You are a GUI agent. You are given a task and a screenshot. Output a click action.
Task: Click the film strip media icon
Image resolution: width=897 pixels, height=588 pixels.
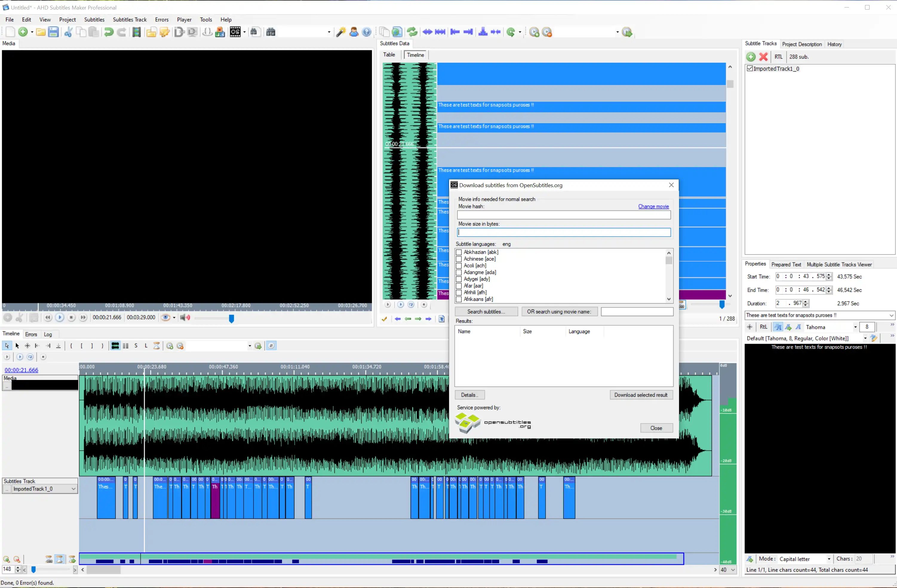click(x=136, y=32)
